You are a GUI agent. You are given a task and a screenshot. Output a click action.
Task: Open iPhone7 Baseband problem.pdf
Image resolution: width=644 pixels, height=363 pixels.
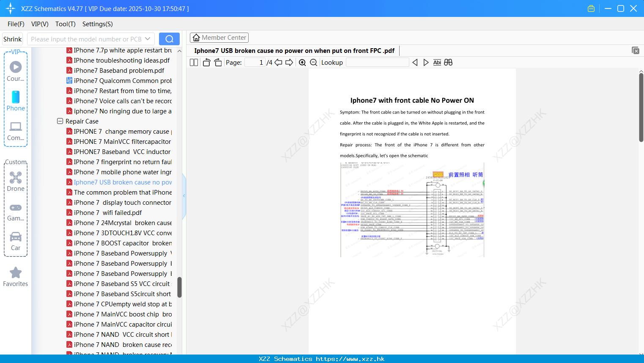115,71
